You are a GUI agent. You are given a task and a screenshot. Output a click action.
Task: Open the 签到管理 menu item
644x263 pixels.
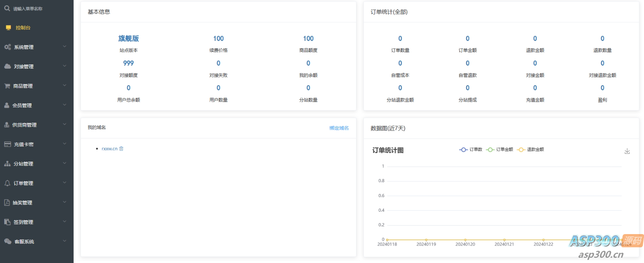click(37, 222)
